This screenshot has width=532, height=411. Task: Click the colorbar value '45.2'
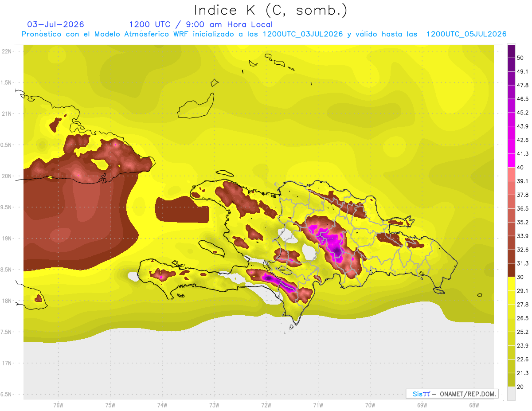[523, 113]
